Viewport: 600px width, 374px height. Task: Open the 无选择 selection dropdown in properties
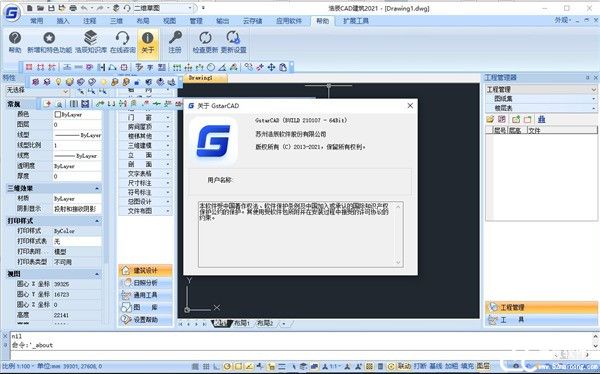pos(38,90)
